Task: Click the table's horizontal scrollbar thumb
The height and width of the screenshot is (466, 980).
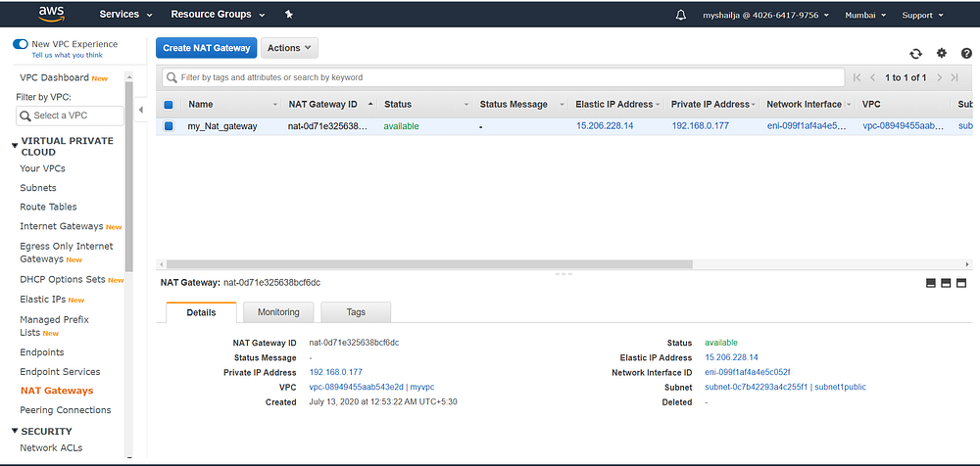Action: click(429, 264)
